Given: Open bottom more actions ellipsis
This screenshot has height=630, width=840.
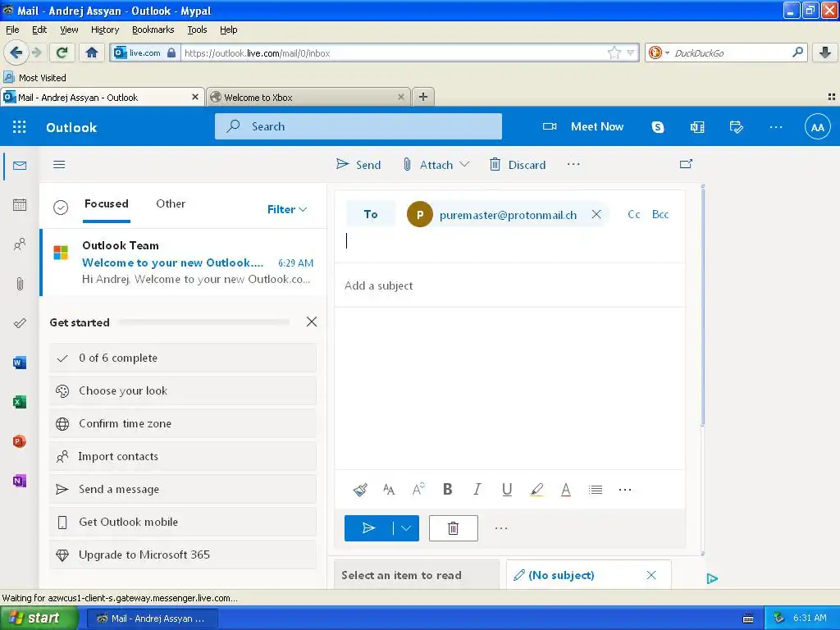Looking at the screenshot, I should (501, 528).
